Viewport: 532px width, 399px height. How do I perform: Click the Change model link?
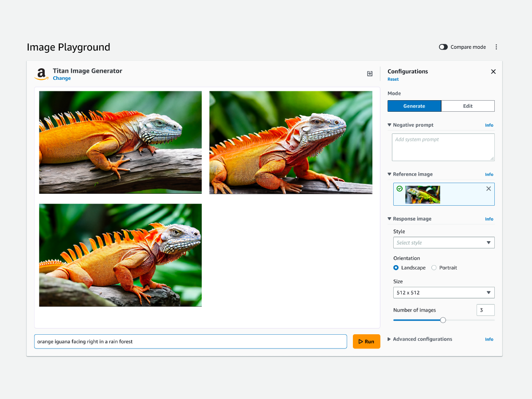(62, 78)
